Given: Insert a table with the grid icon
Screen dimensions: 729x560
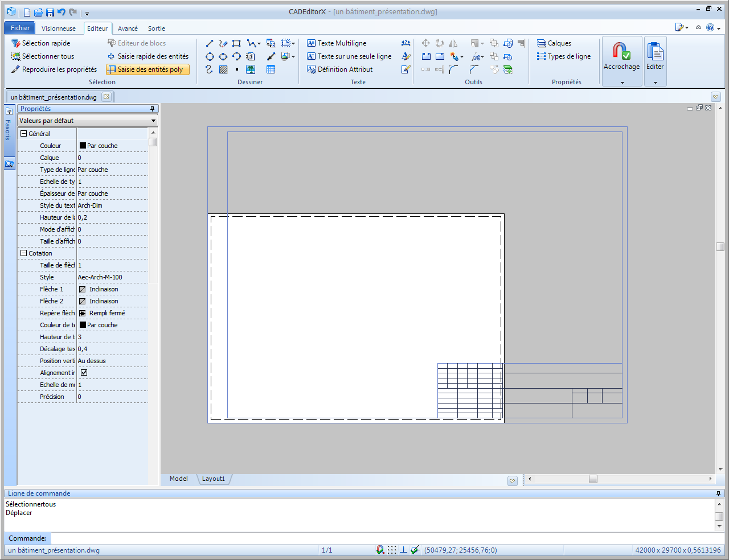Looking at the screenshot, I should click(271, 69).
